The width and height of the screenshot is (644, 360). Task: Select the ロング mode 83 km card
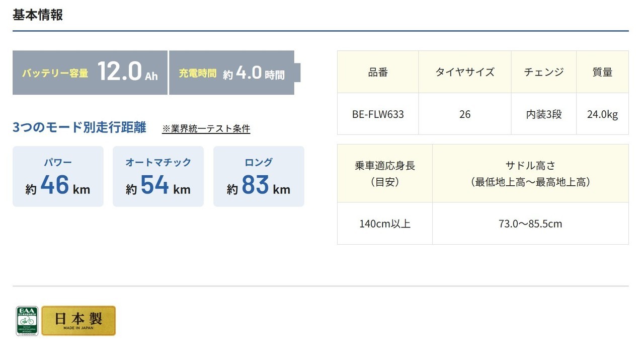click(x=259, y=176)
